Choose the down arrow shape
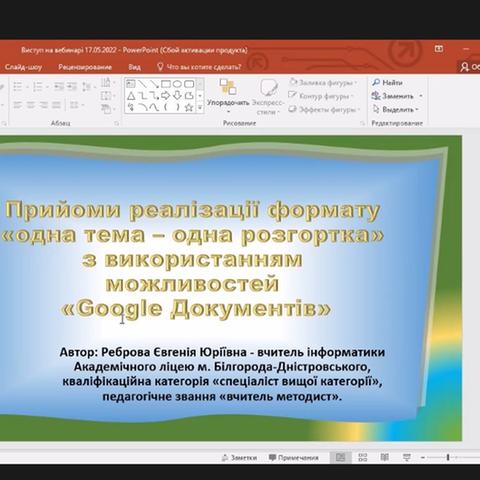This screenshot has width=480, height=480. point(177,96)
